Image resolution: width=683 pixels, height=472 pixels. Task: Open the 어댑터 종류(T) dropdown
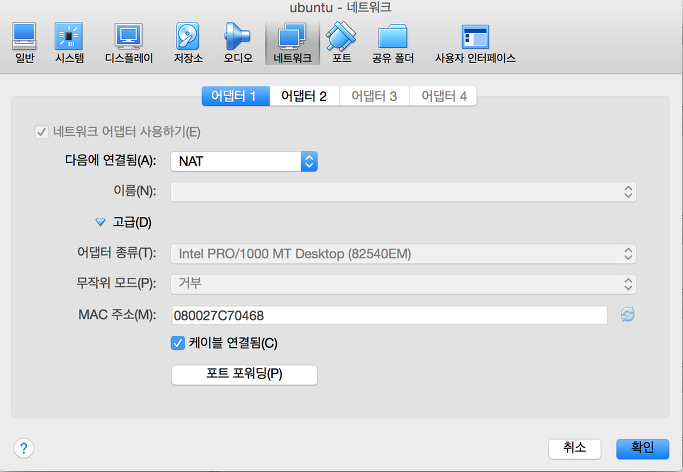403,253
